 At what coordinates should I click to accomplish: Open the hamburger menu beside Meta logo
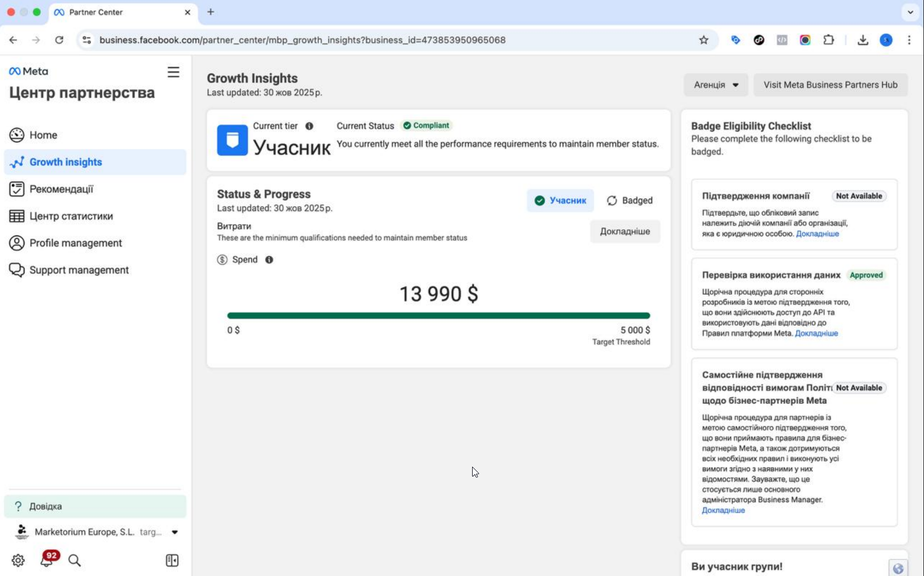[173, 72]
